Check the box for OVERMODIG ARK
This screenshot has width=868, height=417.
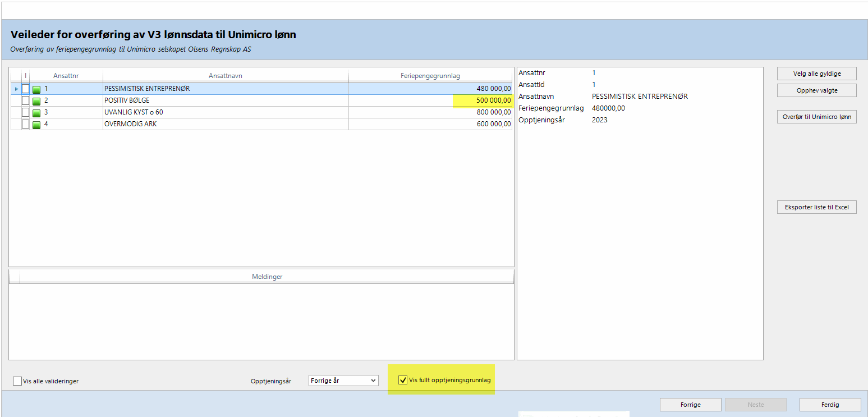pos(25,124)
